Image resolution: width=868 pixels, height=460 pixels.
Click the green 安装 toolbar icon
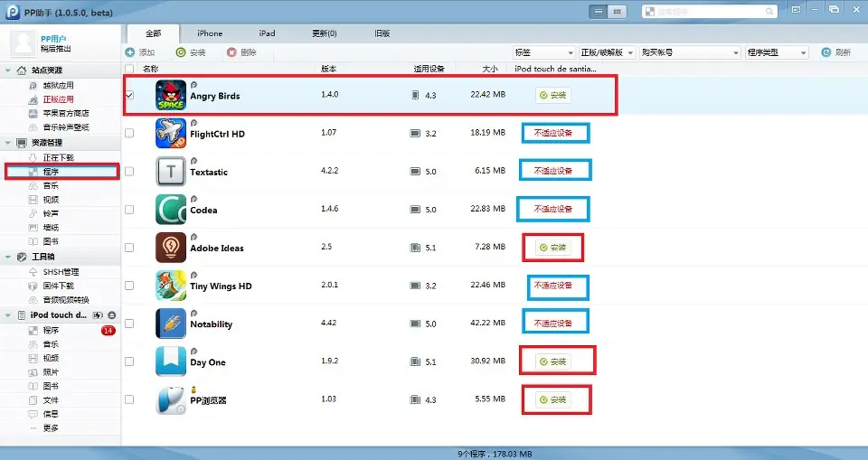coord(181,52)
